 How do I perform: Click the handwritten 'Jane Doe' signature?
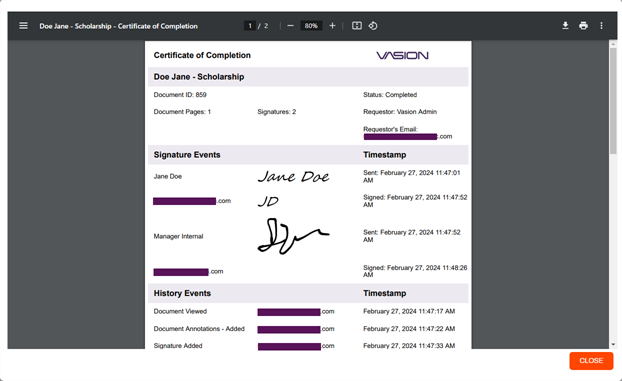(294, 176)
